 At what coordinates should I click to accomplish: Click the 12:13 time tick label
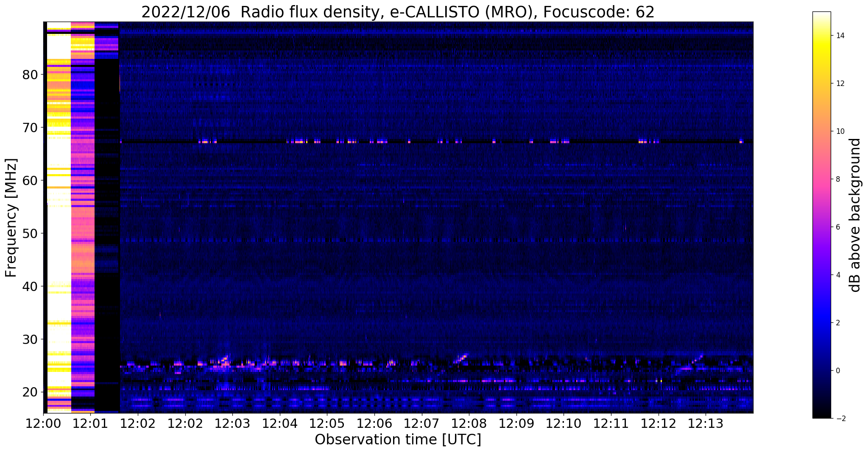point(706,423)
